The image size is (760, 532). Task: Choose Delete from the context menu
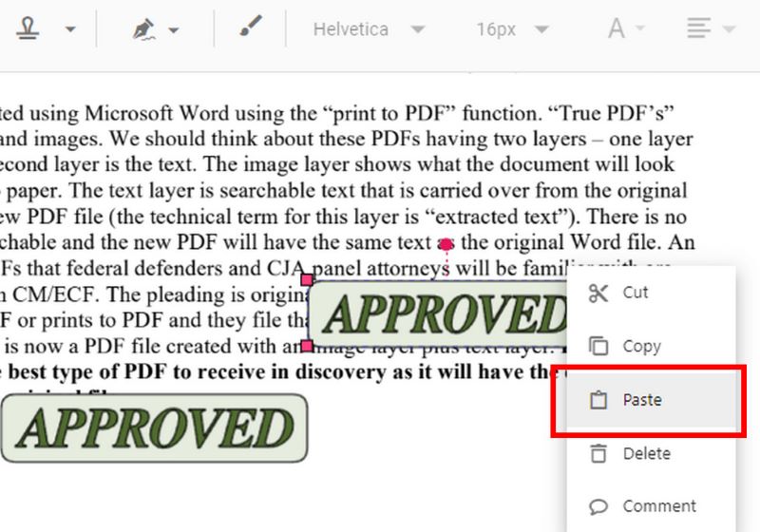coord(652,453)
